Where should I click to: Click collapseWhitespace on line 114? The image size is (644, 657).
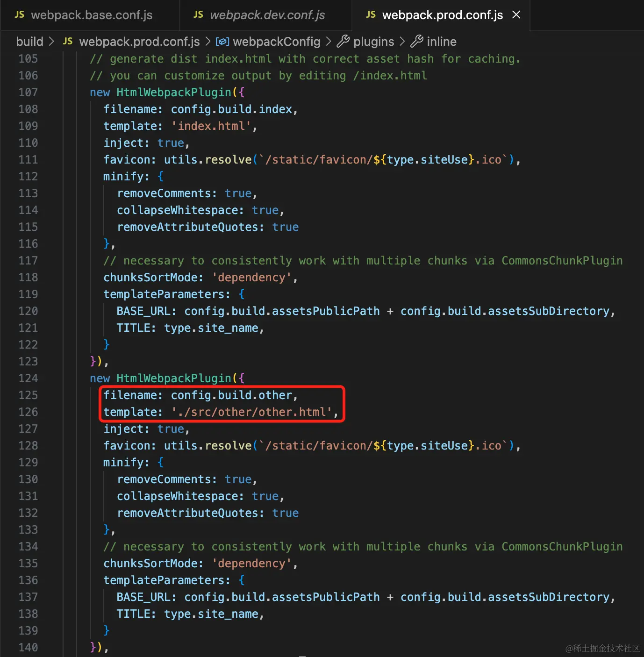(178, 210)
